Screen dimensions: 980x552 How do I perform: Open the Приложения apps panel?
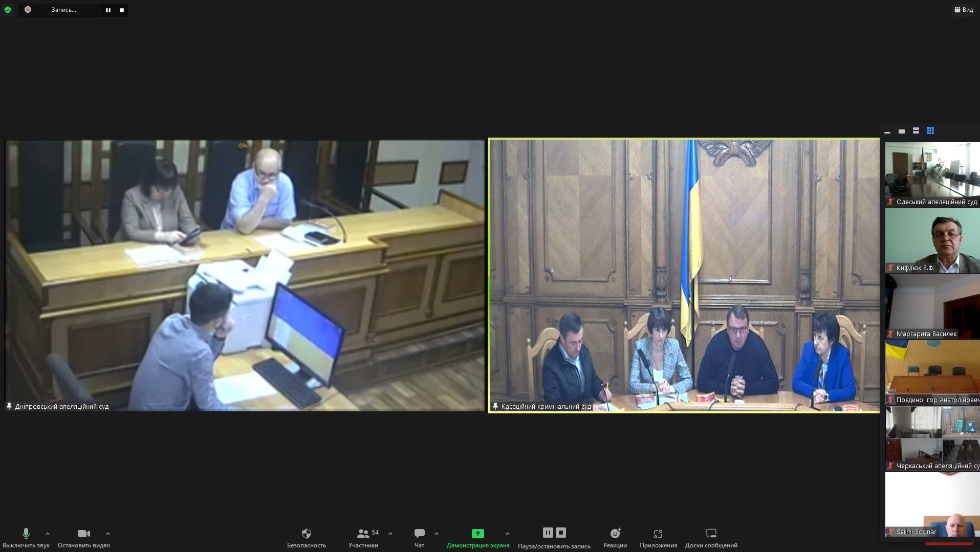click(658, 534)
